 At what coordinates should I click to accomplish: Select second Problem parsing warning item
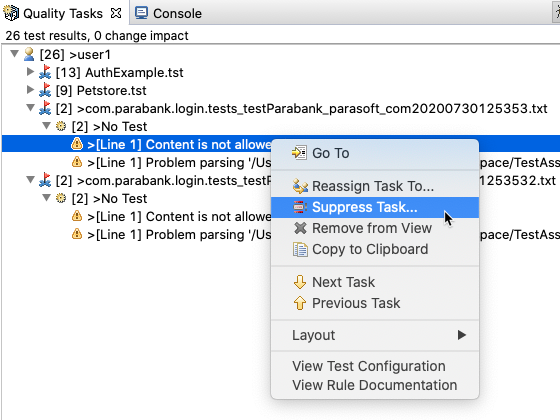tap(179, 235)
